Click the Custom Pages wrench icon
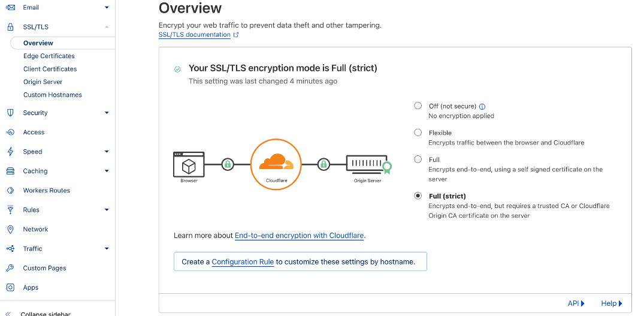Image resolution: width=644 pixels, height=316 pixels. pyautogui.click(x=10, y=268)
